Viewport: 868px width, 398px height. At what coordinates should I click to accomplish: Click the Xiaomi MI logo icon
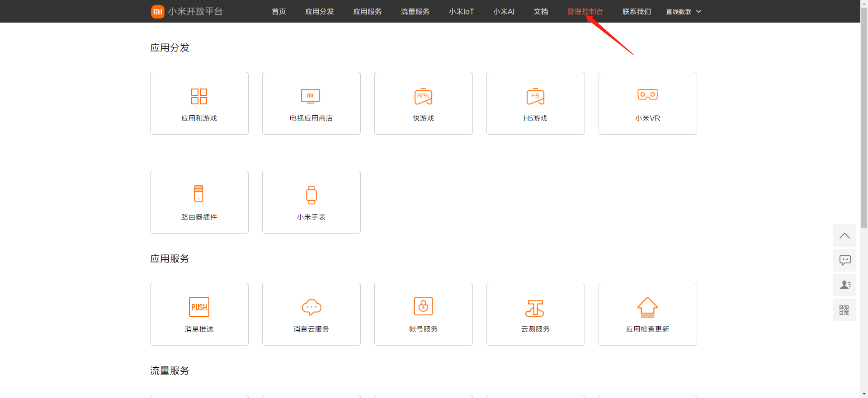tap(157, 12)
